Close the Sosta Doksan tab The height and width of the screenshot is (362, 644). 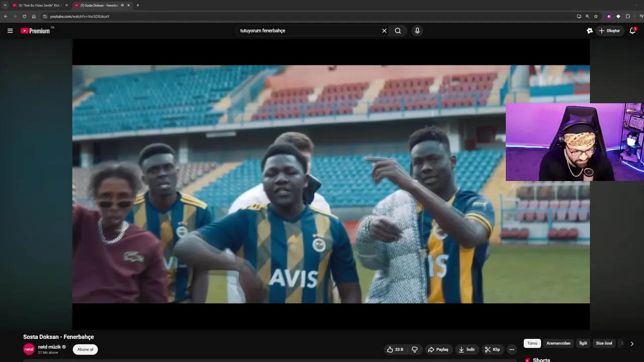pyautogui.click(x=128, y=5)
